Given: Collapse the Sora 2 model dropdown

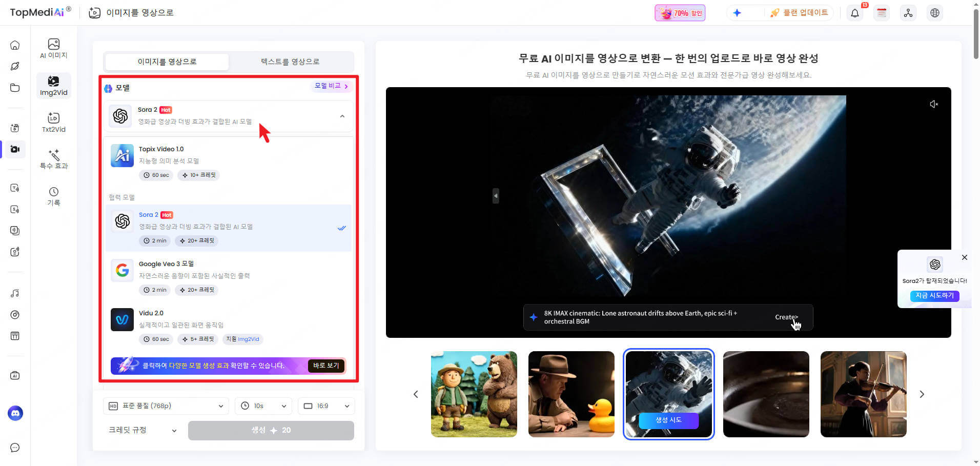Looking at the screenshot, I should [342, 116].
